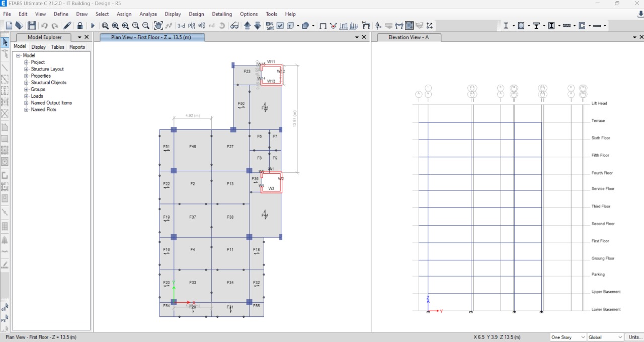This screenshot has width=644, height=342.
Task: Click the Rubber Band Zoom icon
Action: point(105,26)
